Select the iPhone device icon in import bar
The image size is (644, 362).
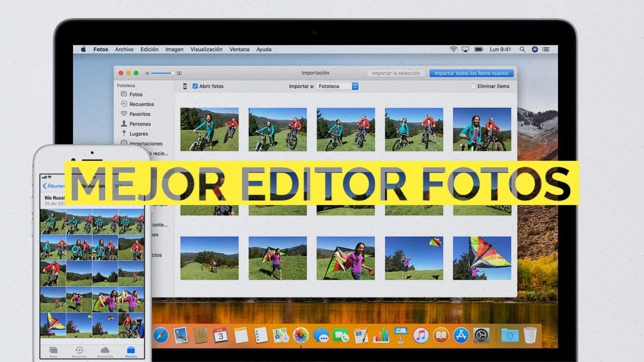[185, 86]
